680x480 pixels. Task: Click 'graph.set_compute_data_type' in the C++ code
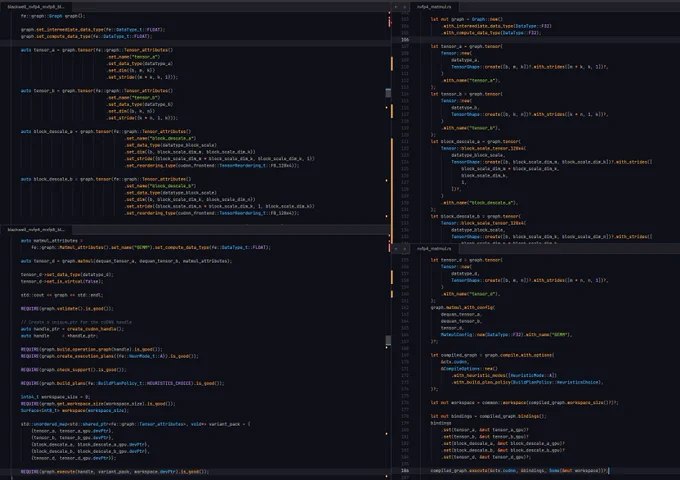56,36
